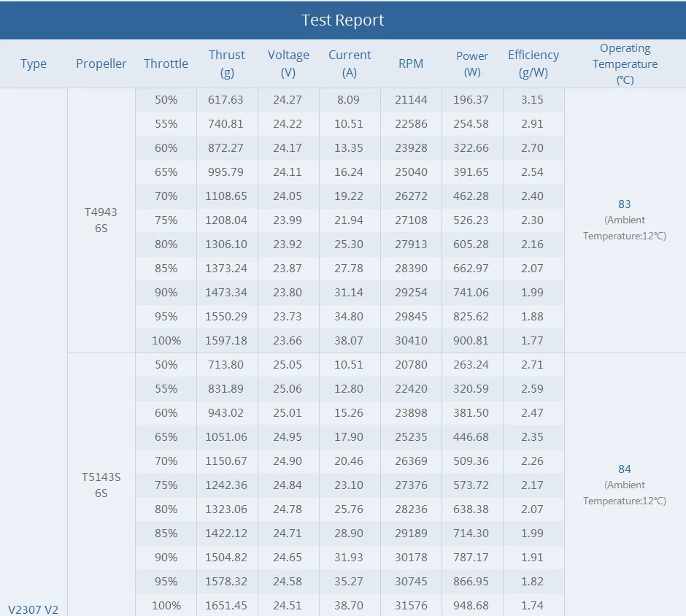Select the Efficiency (g/W) column header
The image size is (686, 616).
[x=533, y=63]
